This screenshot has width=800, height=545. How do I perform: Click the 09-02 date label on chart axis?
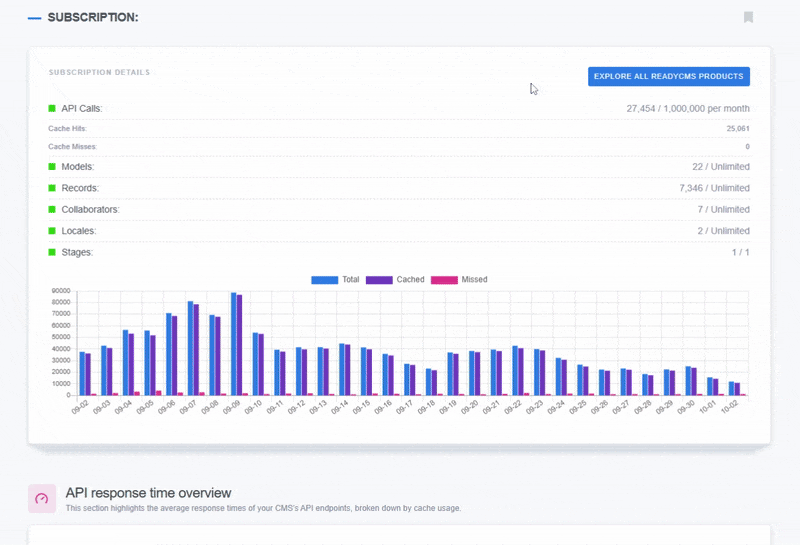pyautogui.click(x=81, y=406)
